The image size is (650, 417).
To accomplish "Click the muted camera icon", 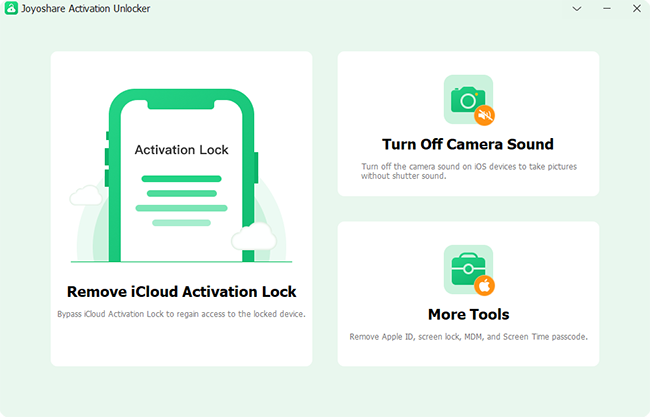I will click(x=469, y=100).
